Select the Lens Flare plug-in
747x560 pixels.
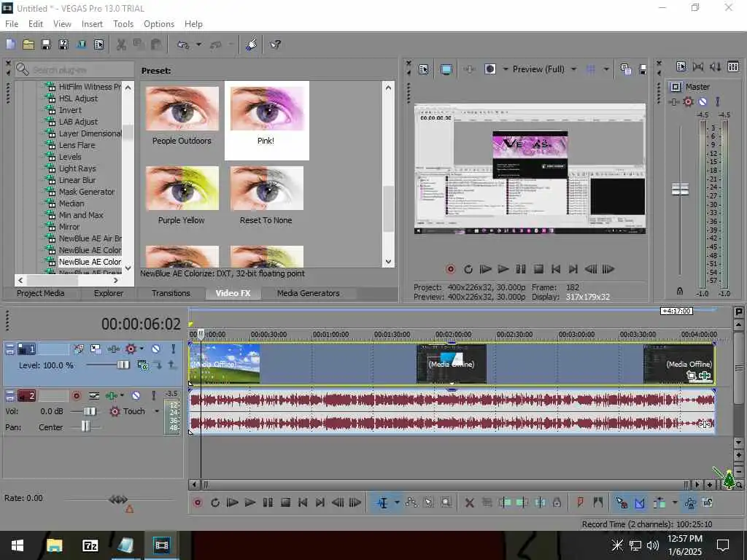[x=77, y=145]
